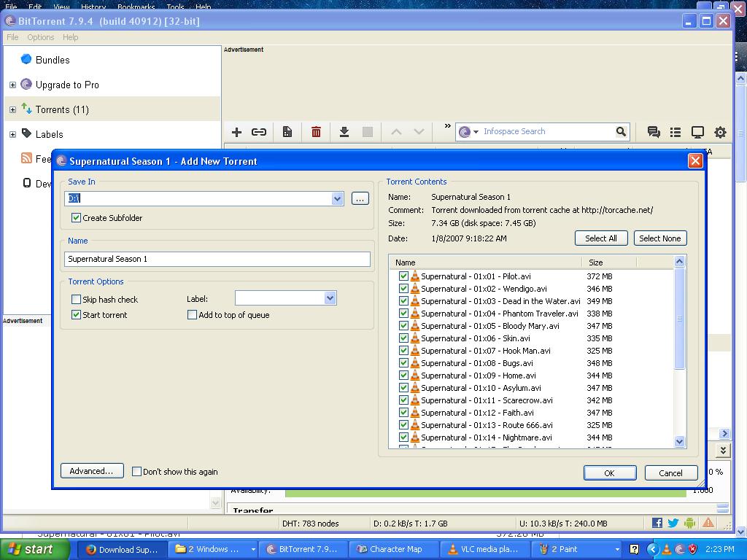Open BitTorrent File menu
Viewport: 747px width, 560px height.
pyautogui.click(x=12, y=37)
